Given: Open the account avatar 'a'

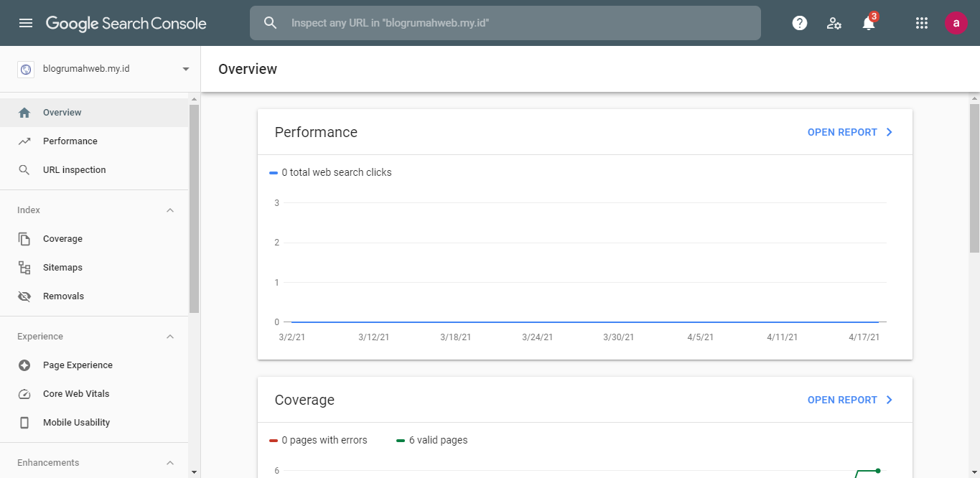Looking at the screenshot, I should (x=956, y=23).
